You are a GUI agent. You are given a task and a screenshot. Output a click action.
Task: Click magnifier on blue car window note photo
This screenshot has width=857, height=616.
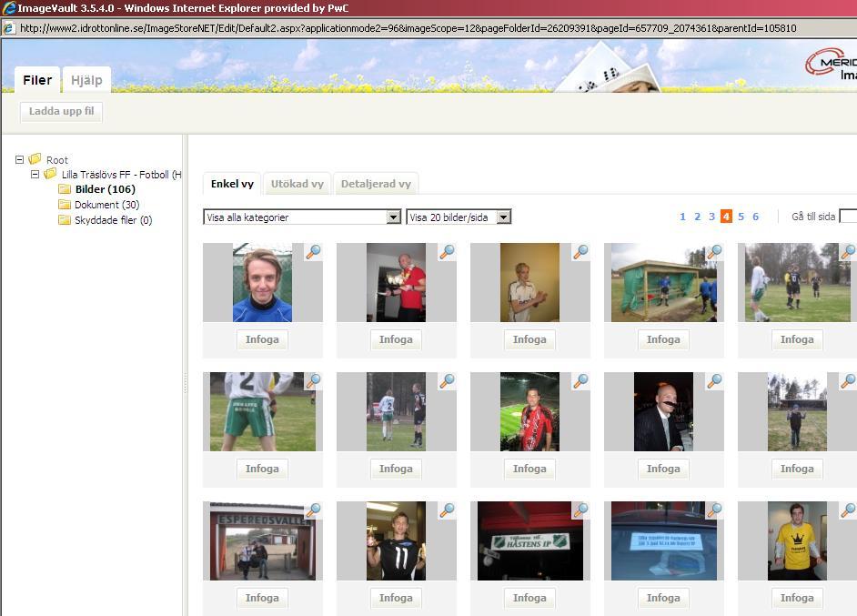click(715, 510)
